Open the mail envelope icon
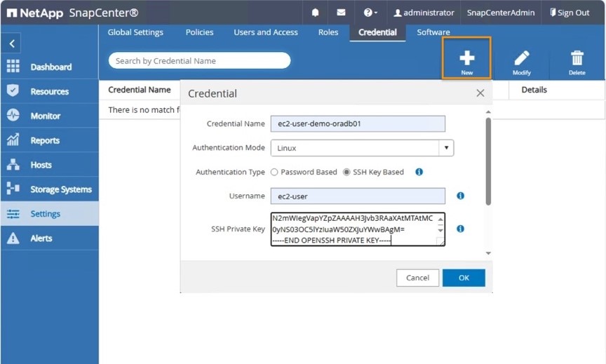 [341, 13]
